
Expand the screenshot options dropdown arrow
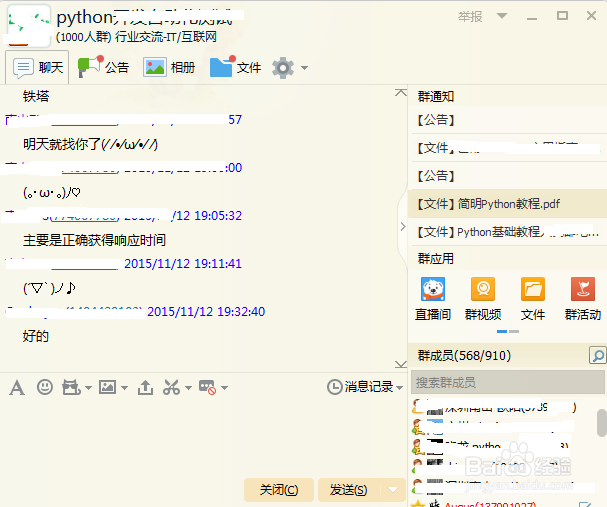[x=188, y=387]
